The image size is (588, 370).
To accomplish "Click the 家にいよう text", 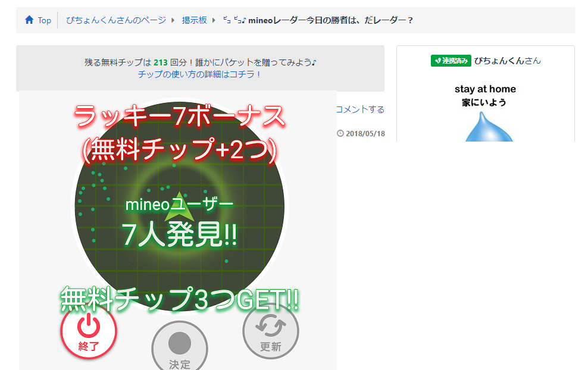I will click(484, 102).
